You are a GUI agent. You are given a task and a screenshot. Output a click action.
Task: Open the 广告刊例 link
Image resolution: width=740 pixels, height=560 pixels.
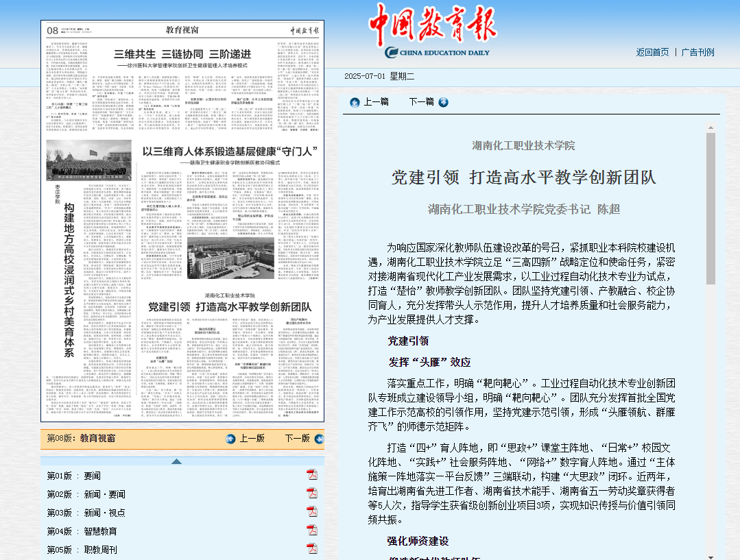click(x=697, y=52)
